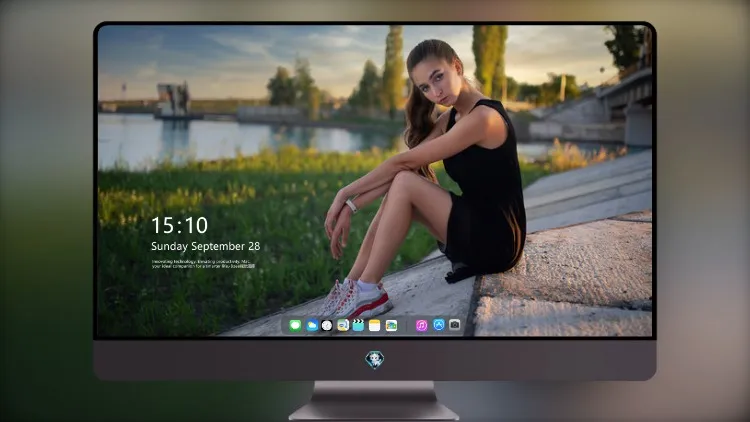Open the Finder-style icon in the dock
Screen dimensions: 750x422
(342, 325)
